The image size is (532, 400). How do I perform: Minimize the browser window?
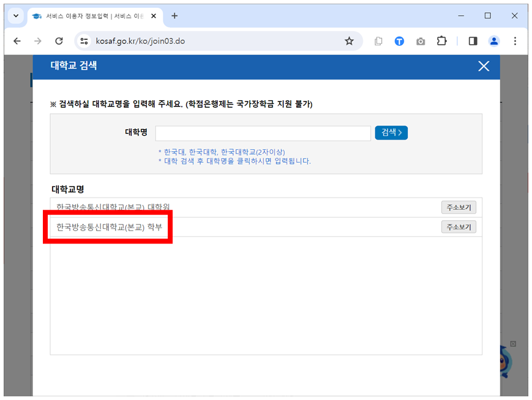pyautogui.click(x=461, y=16)
